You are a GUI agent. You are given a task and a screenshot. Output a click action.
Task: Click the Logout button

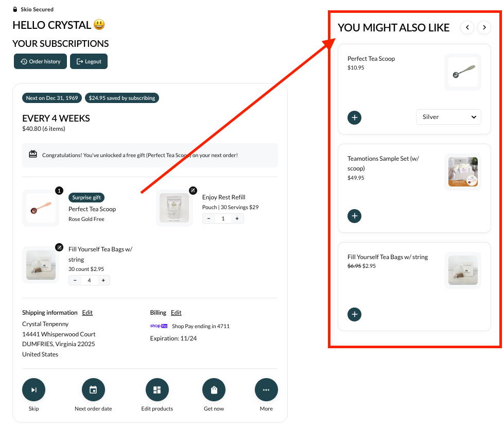[x=89, y=61]
